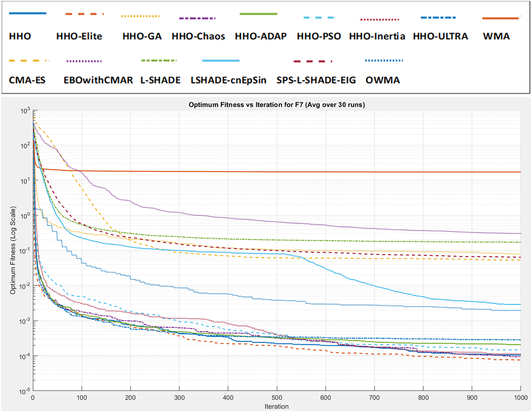Click the HHO solid blue legend line
This screenshot has height=412, width=532.
click(x=28, y=13)
